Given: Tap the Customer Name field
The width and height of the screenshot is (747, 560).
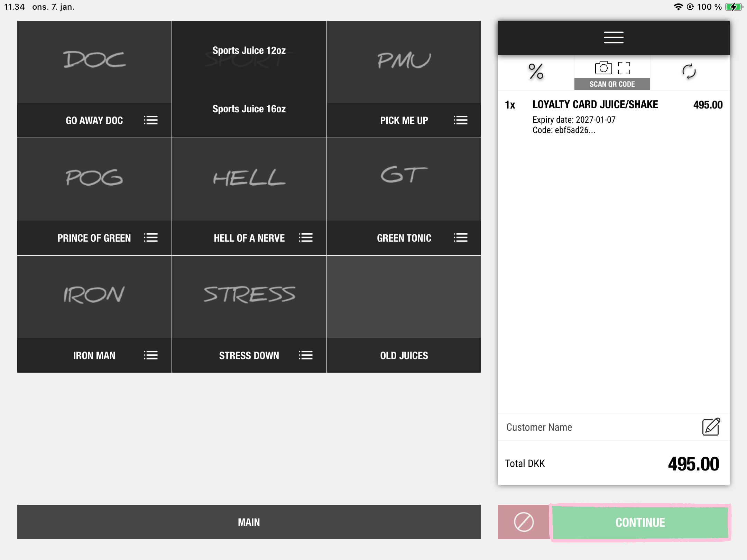Looking at the screenshot, I should [588, 427].
